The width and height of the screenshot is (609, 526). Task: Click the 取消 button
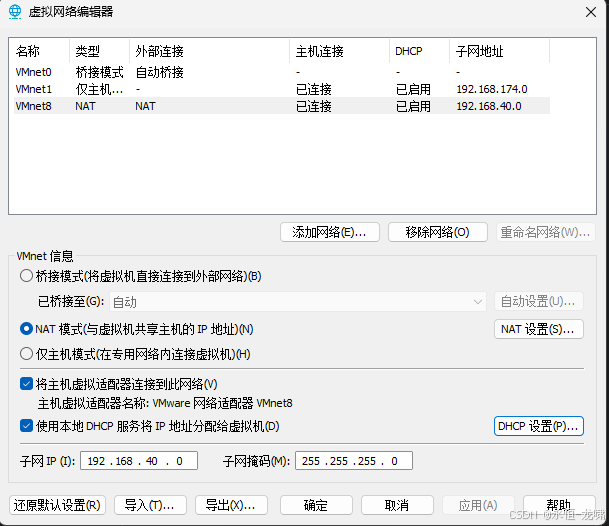pos(397,505)
